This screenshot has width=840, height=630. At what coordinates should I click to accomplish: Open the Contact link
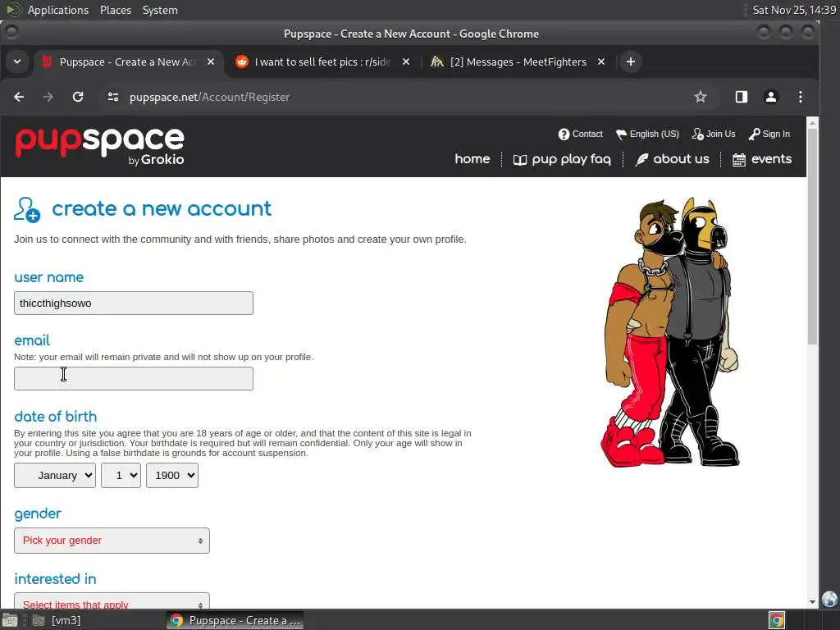click(581, 134)
